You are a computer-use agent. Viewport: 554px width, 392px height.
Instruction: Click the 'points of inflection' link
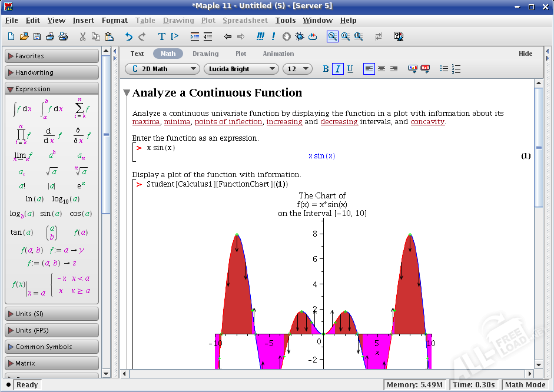[x=228, y=122]
